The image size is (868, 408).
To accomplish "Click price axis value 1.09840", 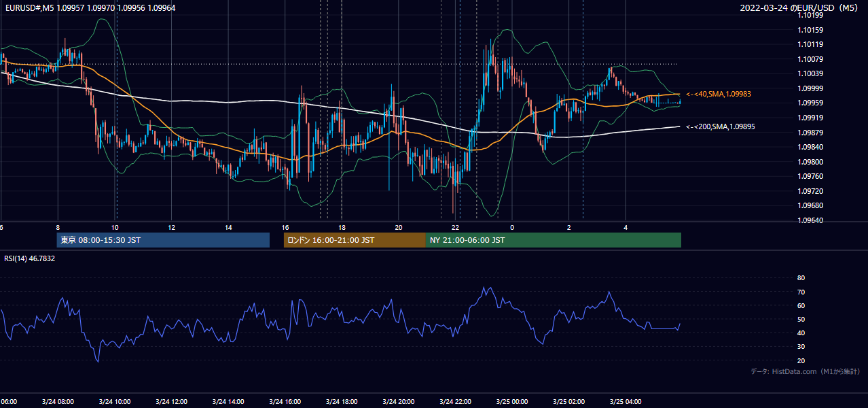I will [x=810, y=147].
